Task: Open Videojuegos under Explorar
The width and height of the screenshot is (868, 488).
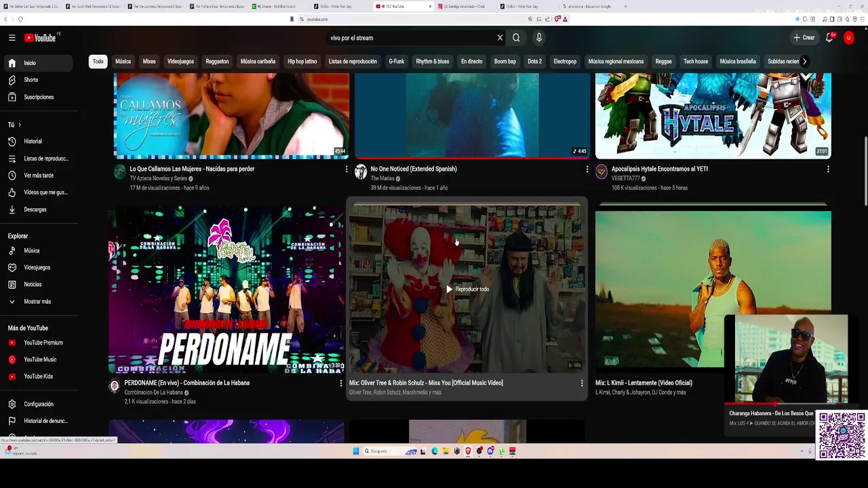Action: tap(39, 268)
